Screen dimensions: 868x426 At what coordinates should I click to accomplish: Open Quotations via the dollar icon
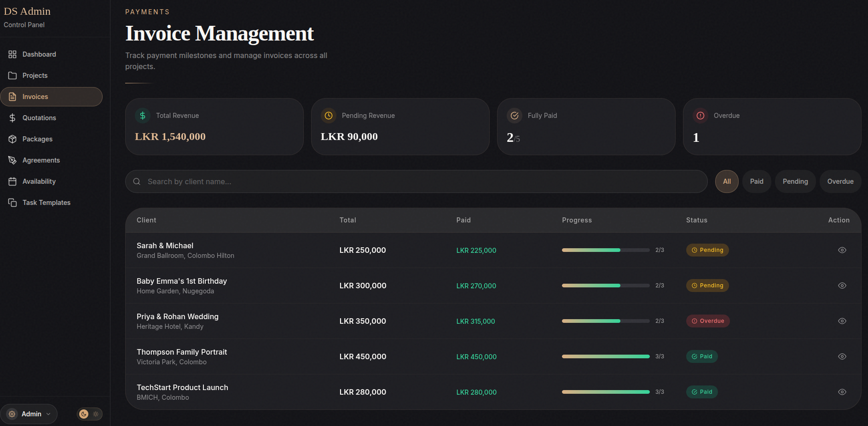(x=12, y=117)
